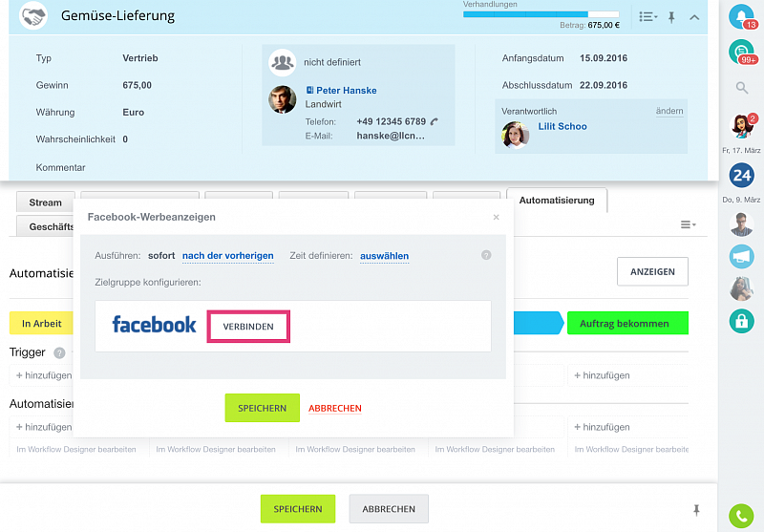Viewport: 764px width, 532px height.
Task: Click the Abbrechen link in the Facebook dialog
Action: click(335, 408)
